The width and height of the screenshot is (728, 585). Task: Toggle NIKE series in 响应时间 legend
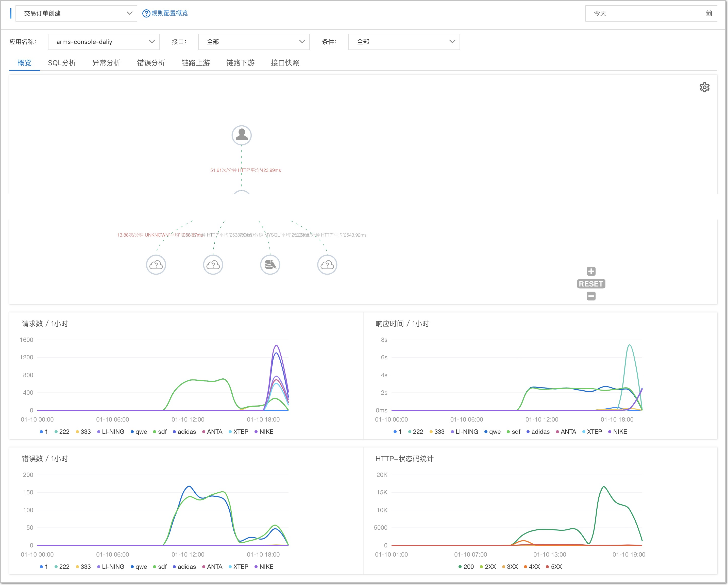tap(618, 432)
